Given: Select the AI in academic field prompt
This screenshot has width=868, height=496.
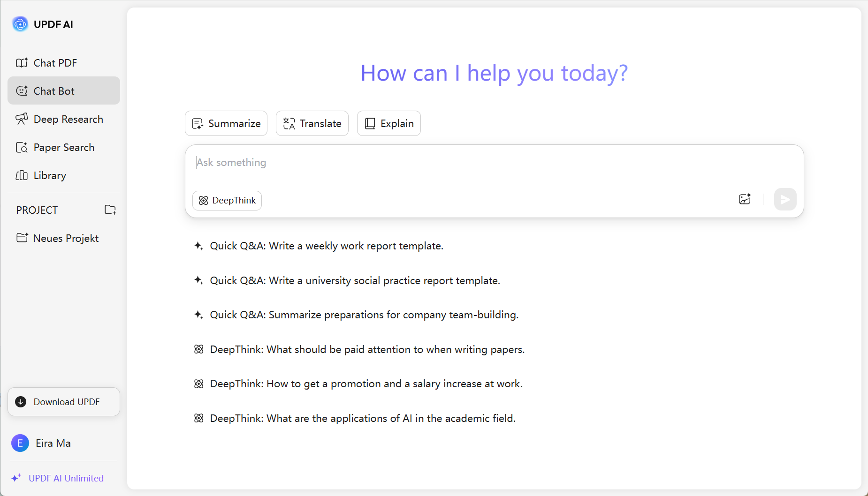Looking at the screenshot, I should tap(355, 418).
